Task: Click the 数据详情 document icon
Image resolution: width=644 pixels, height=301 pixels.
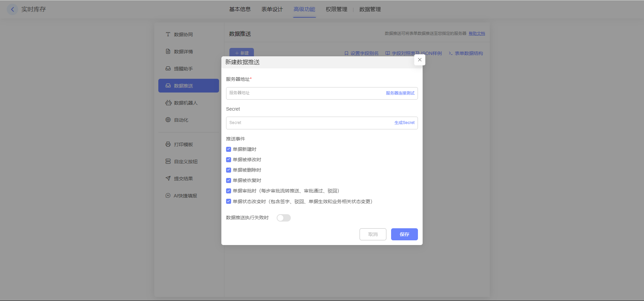Action: point(168,51)
